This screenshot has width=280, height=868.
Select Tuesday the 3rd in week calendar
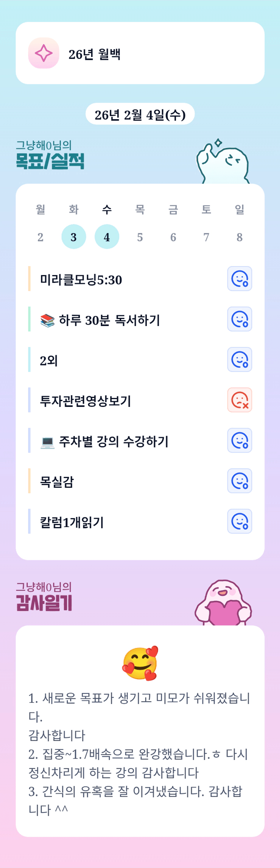73,237
